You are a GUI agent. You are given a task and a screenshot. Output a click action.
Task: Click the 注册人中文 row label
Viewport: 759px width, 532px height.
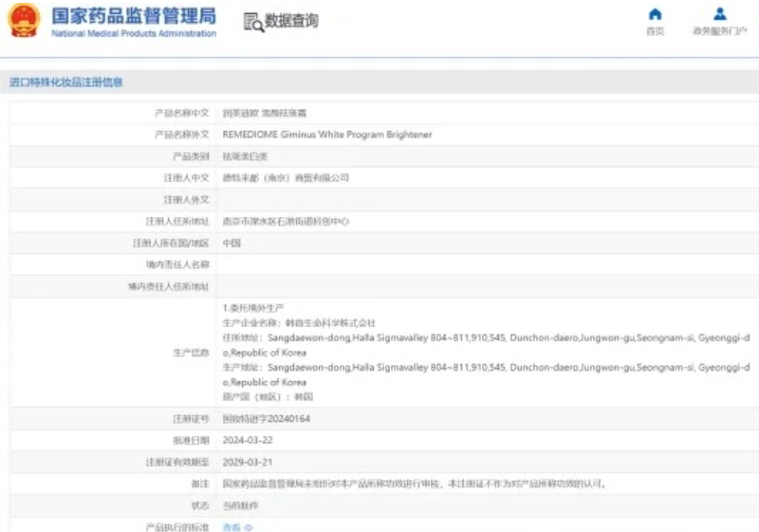click(x=186, y=178)
